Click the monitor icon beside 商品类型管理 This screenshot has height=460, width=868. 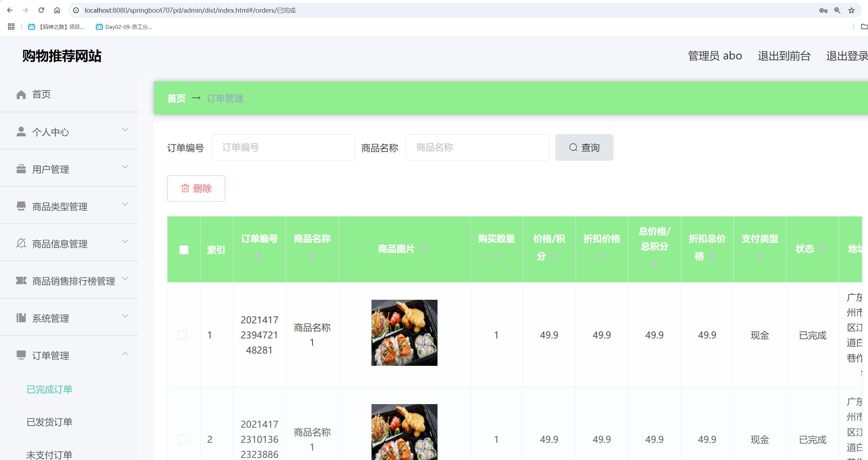tap(21, 206)
